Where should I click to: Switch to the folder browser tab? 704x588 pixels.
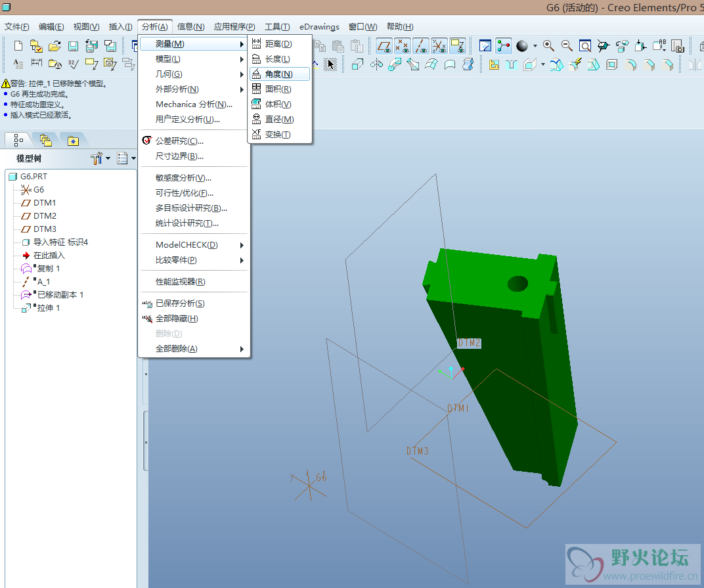[45, 140]
